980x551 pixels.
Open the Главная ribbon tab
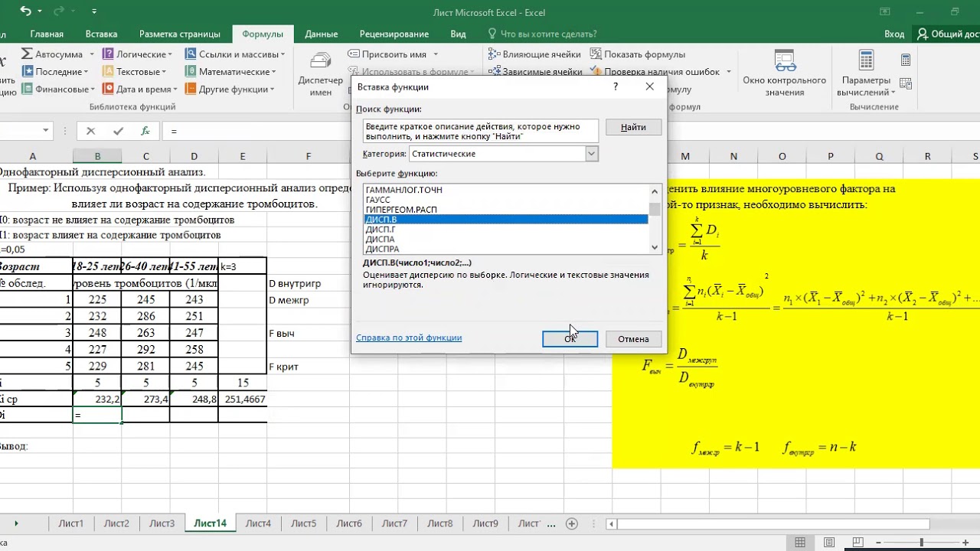(x=47, y=34)
